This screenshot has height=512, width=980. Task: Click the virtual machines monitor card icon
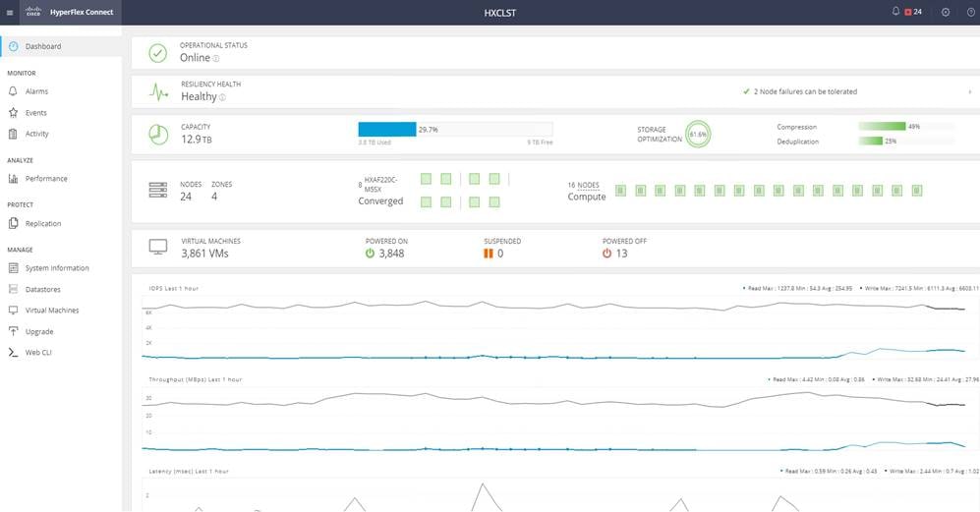click(x=158, y=247)
